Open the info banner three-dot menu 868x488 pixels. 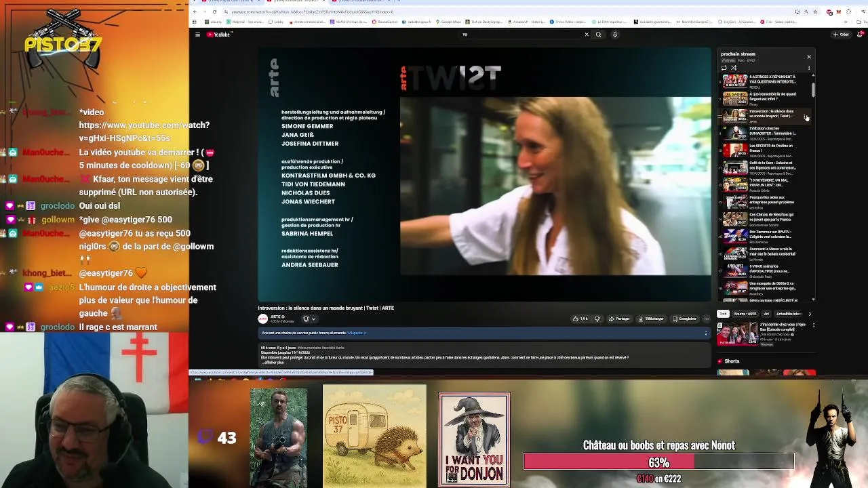coord(705,333)
